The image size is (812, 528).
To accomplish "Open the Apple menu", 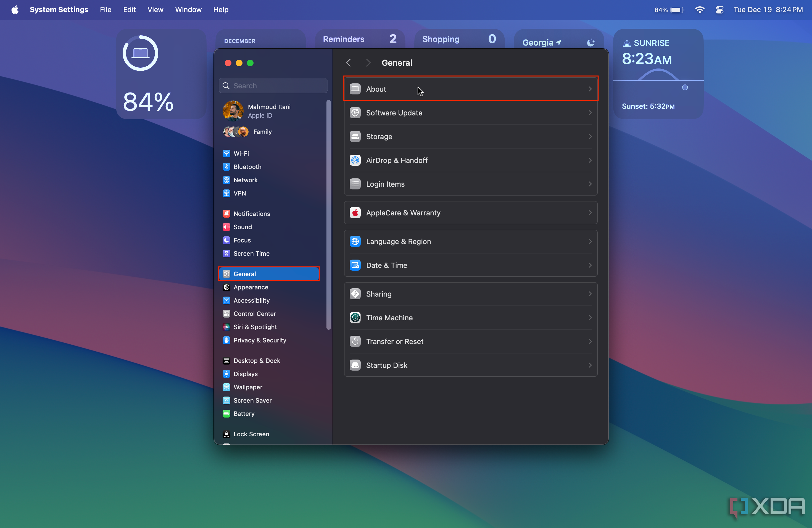I will click(x=15, y=10).
